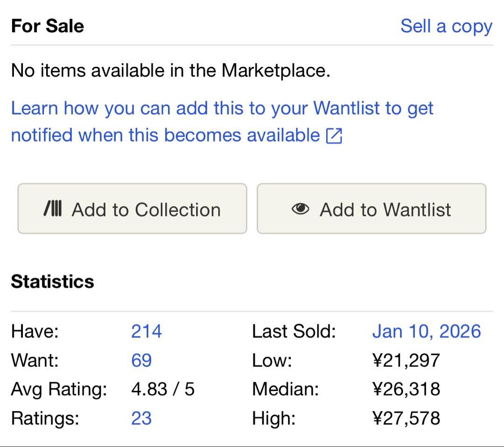504x447 pixels.
Task: Click the external link icon after 'available'
Action: coord(334,136)
